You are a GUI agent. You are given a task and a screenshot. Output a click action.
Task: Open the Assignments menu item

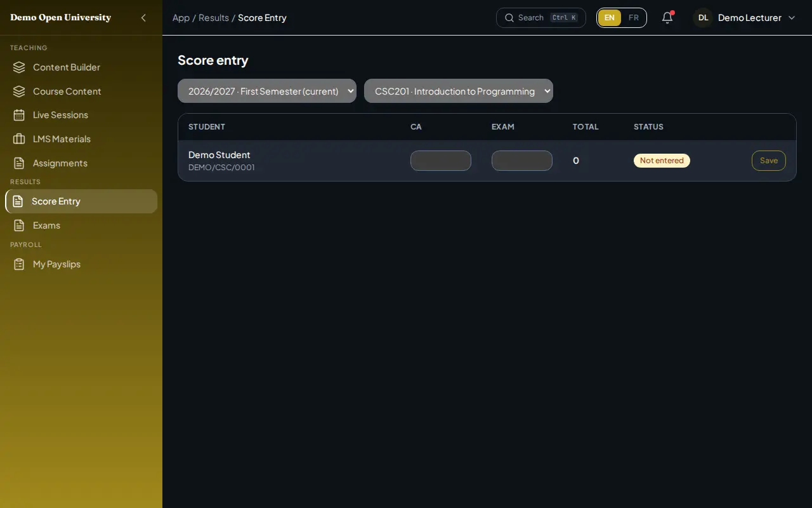(x=81, y=163)
